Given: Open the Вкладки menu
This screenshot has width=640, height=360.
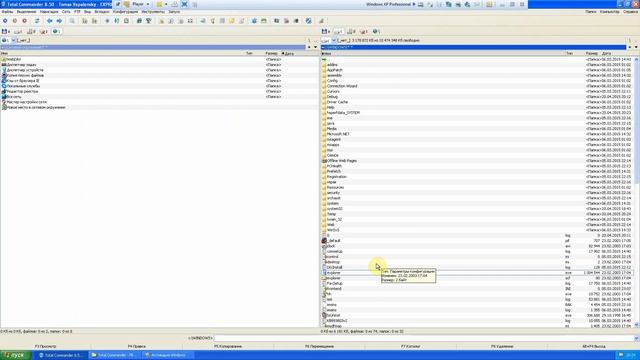Looking at the screenshot, I should pos(102,12).
